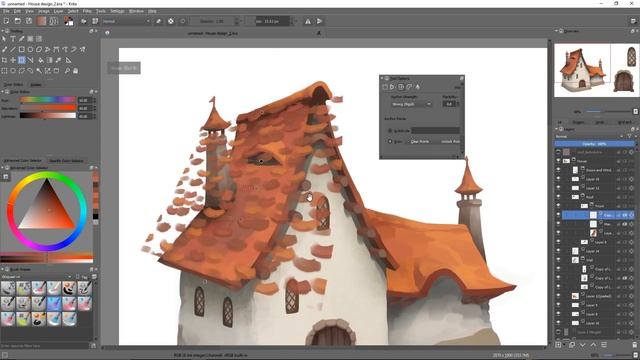Viewport: 640px width, 360px height.
Task: Select the Move tool in toolbox
Action: [13, 60]
